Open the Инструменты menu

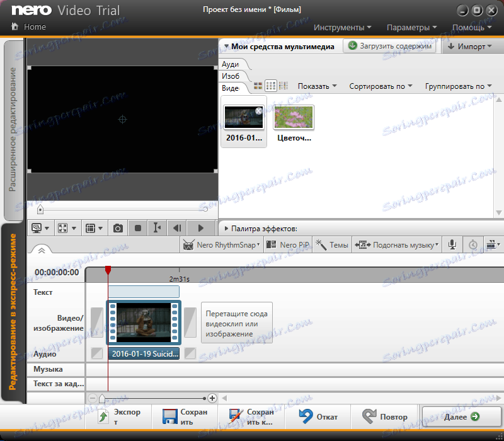[342, 28]
